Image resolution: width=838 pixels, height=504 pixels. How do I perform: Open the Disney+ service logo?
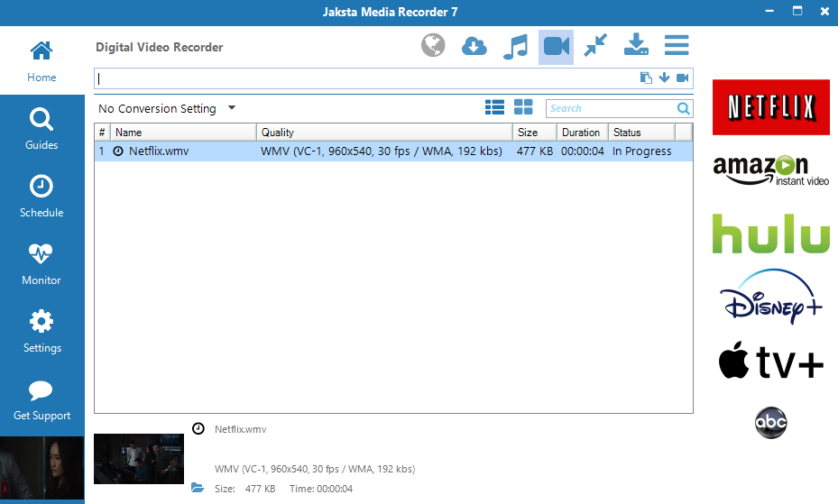770,297
